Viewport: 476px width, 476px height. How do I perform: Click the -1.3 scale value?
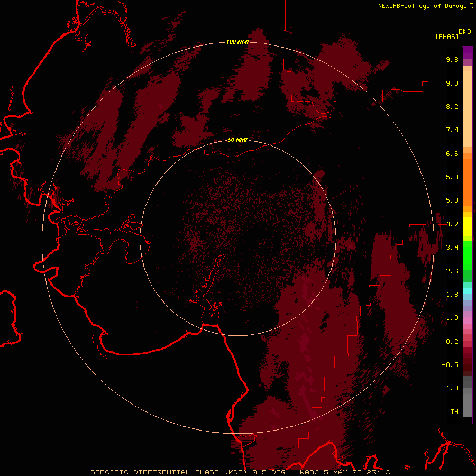(450, 388)
